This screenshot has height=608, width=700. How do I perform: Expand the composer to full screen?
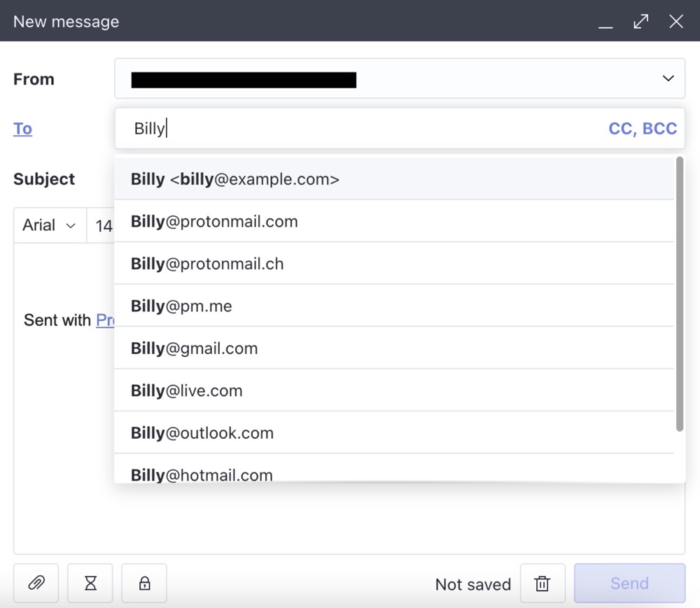[x=640, y=21]
